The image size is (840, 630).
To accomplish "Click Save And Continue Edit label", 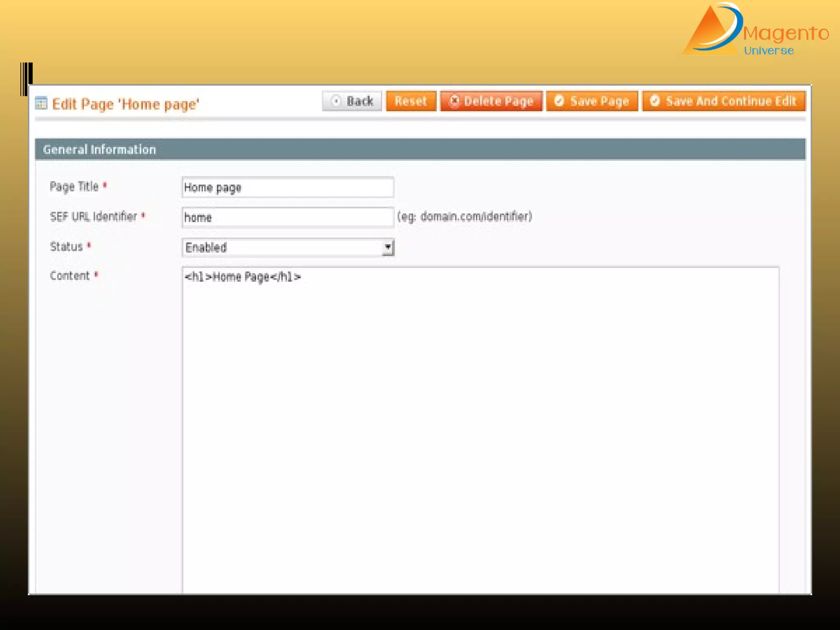I will pos(730,101).
